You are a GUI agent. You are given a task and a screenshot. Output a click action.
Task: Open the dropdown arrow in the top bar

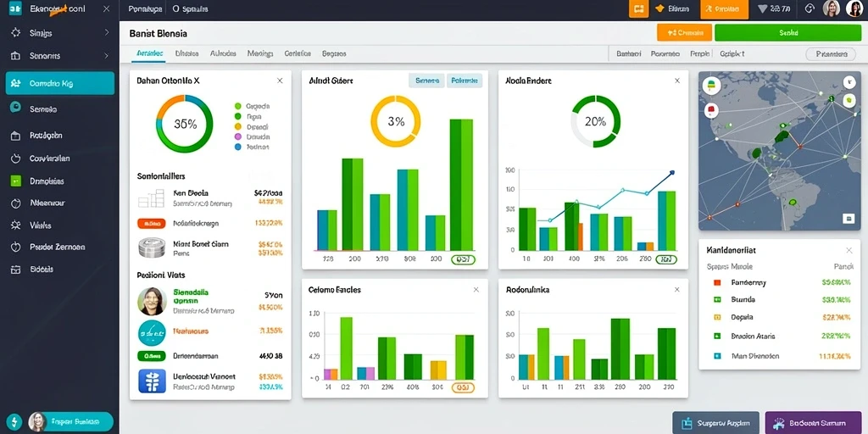click(x=762, y=8)
